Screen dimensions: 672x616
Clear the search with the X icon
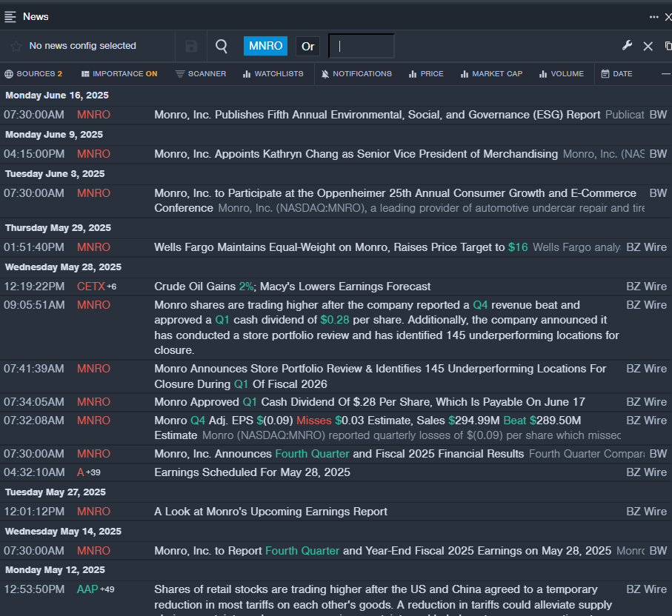648,46
